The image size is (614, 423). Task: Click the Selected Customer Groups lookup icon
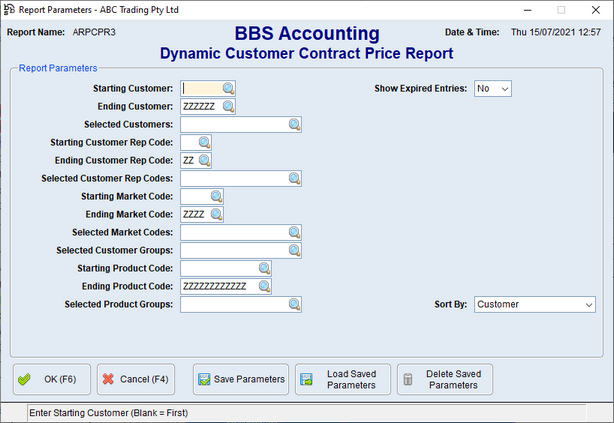point(294,251)
